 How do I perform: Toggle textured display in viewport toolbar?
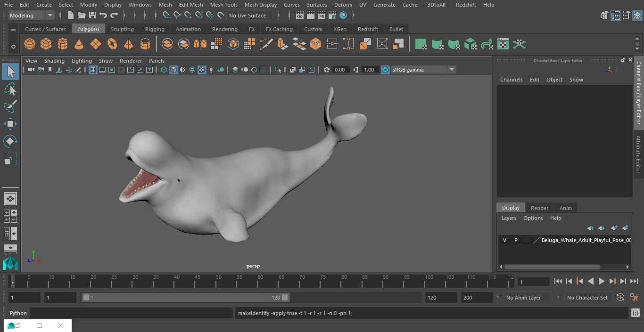[202, 70]
